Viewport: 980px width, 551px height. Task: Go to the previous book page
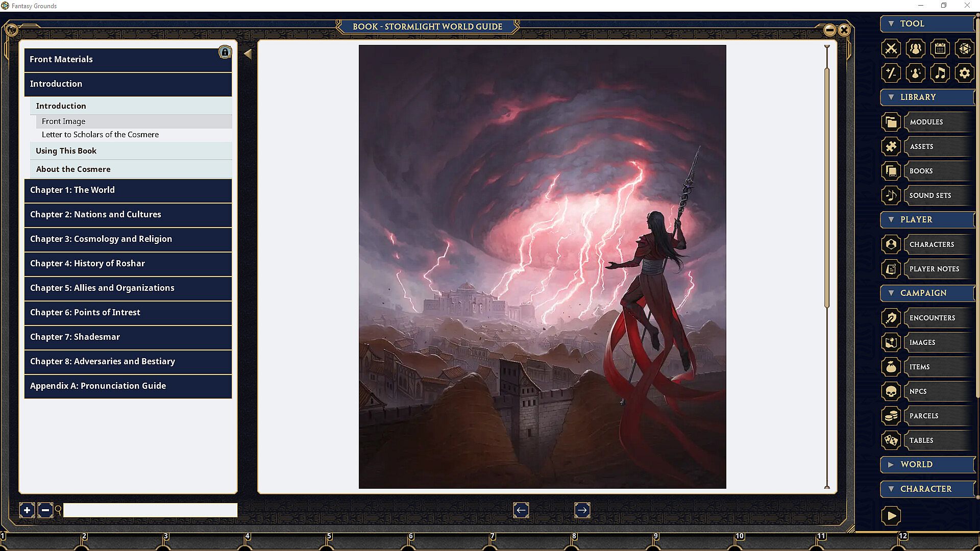pos(521,510)
